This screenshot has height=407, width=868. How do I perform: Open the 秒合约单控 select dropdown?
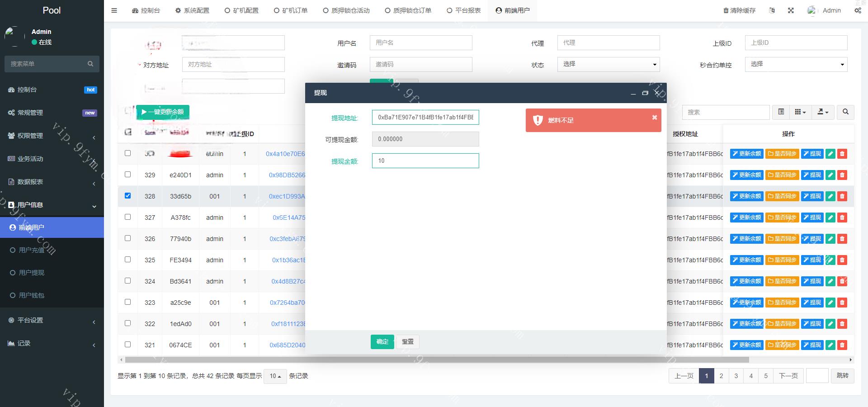[x=796, y=64]
